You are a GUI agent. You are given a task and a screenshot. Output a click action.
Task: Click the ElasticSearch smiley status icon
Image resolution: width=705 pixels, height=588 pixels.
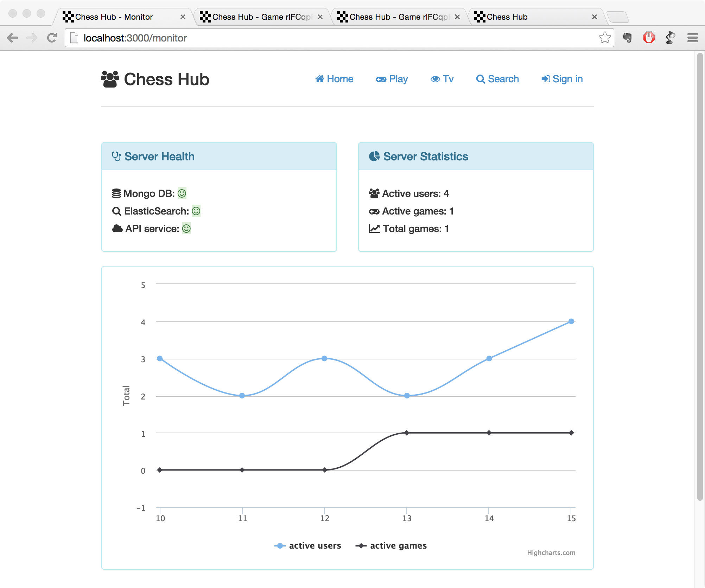coord(196,211)
